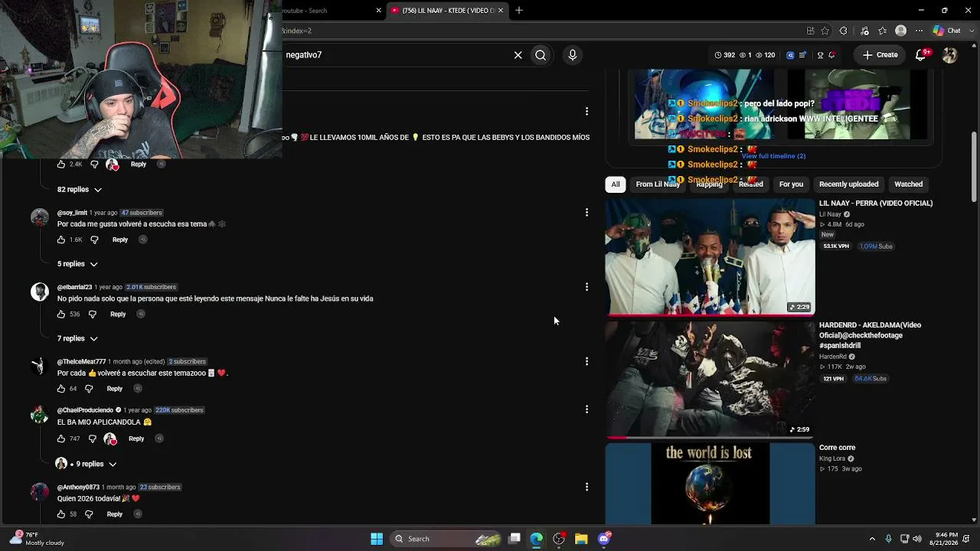Viewport: 980px width, 551px height.
Task: Open the YouTube account avatar menu
Action: point(949,55)
